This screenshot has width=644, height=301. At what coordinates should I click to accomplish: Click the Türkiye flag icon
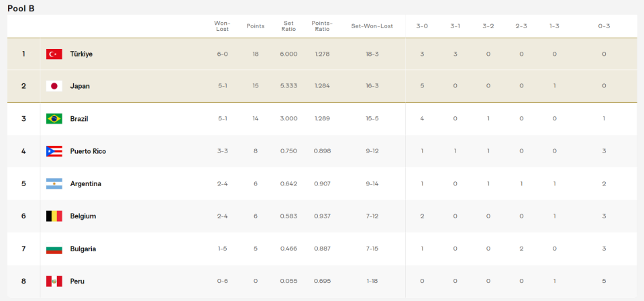(x=54, y=54)
